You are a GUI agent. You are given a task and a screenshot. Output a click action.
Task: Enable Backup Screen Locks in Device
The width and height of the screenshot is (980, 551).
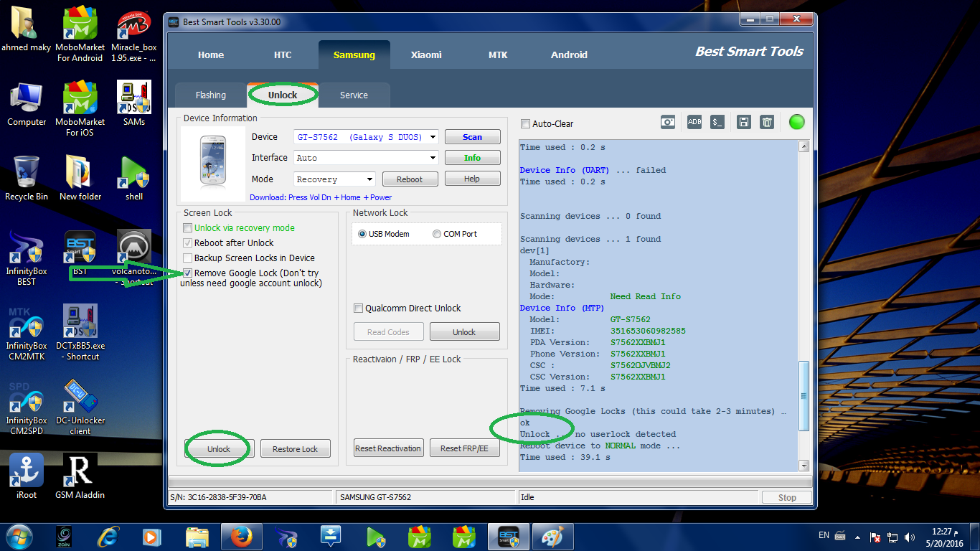(188, 258)
